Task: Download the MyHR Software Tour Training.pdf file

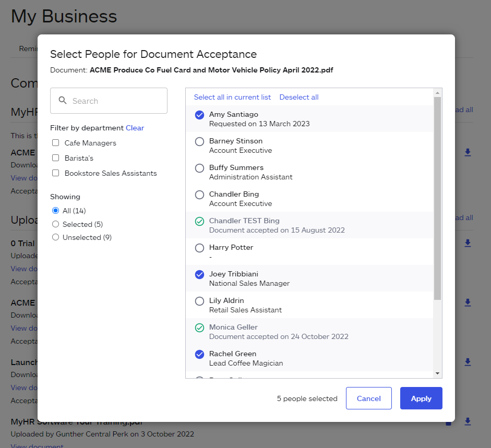Action: click(x=468, y=421)
